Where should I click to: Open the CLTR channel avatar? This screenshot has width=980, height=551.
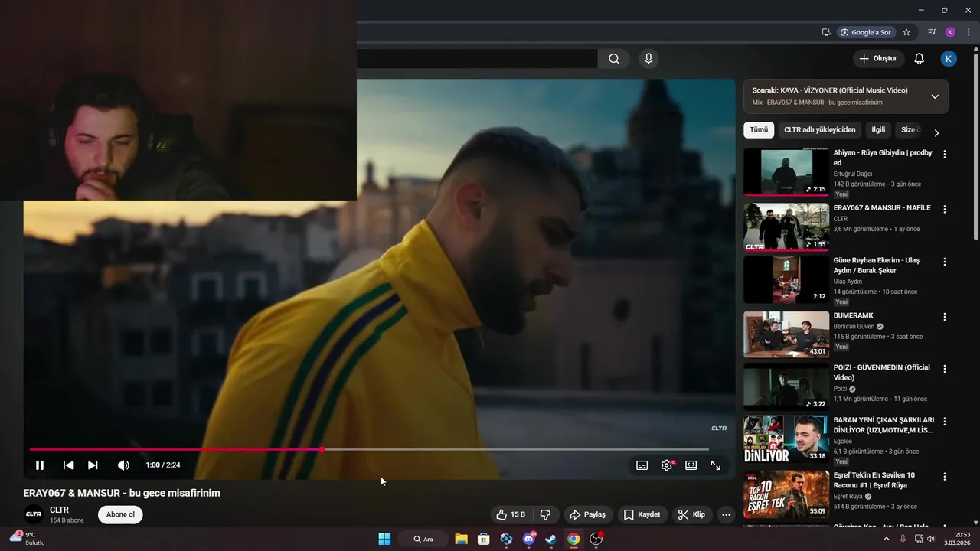coord(34,514)
